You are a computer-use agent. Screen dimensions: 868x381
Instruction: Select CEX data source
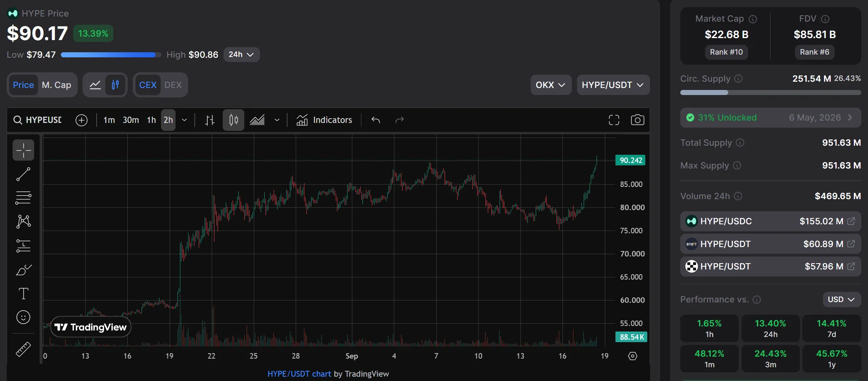pyautogui.click(x=148, y=85)
